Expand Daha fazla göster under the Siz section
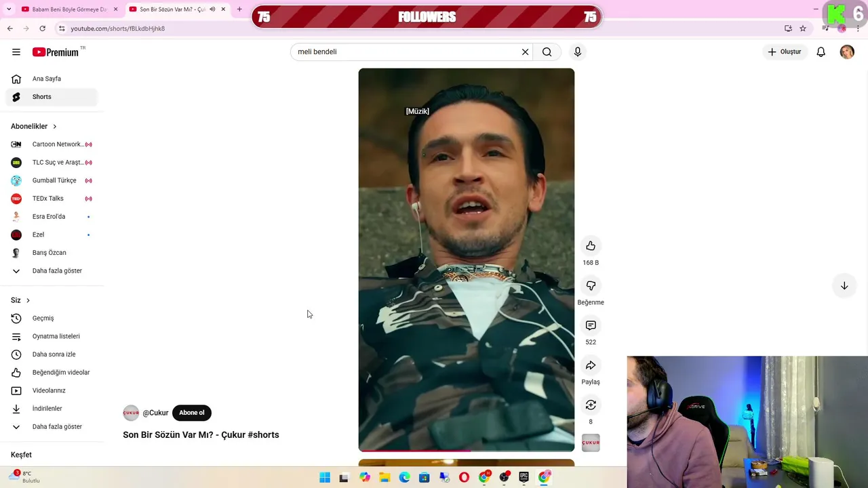 53,427
